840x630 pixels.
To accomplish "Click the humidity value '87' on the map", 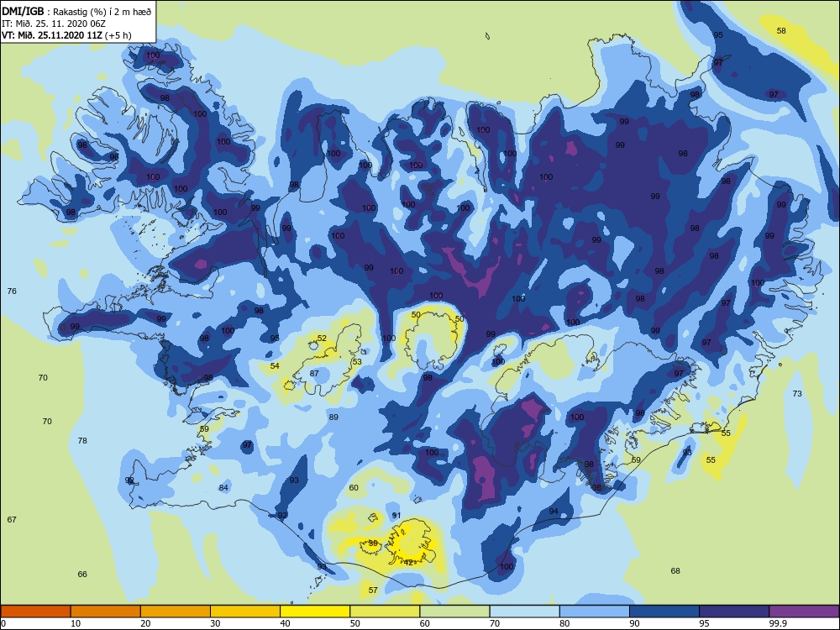I will pos(314,374).
